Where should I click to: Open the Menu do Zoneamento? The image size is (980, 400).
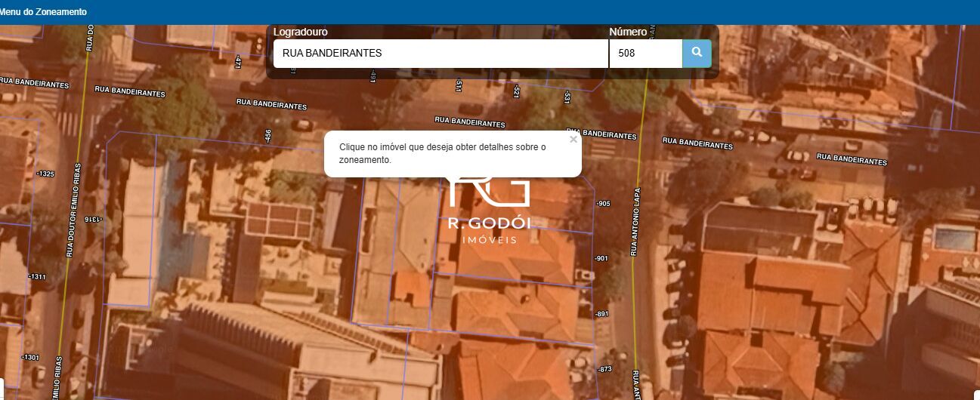(x=43, y=12)
